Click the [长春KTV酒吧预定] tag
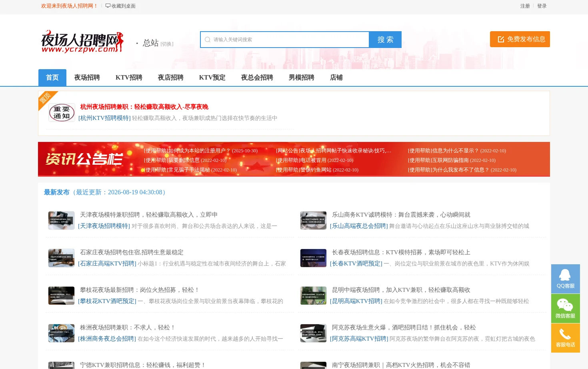 356,263
